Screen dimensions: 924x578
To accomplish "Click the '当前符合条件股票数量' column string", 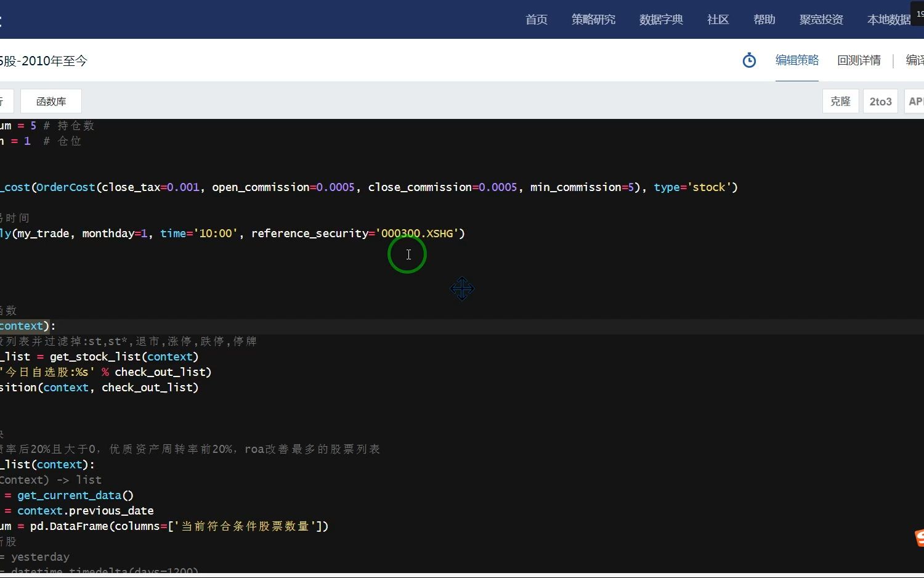I will pyautogui.click(x=245, y=526).
